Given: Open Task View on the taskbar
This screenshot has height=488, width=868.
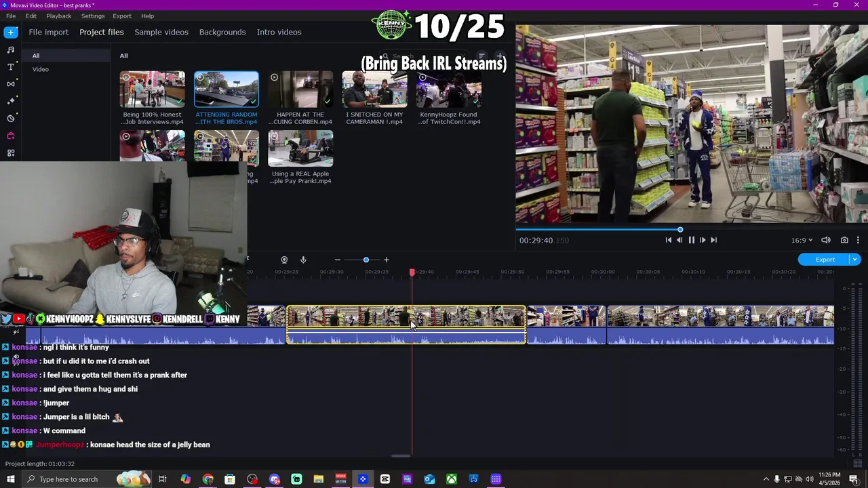Looking at the screenshot, I should coord(163,479).
